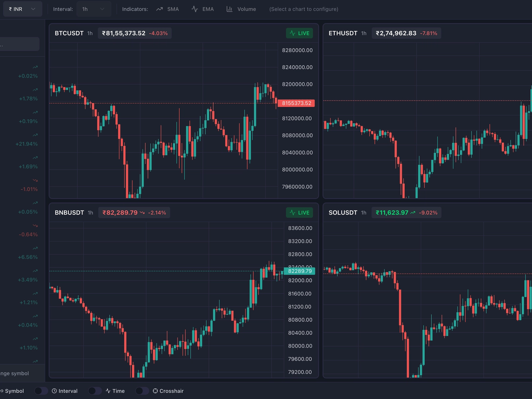Enable the Volume indicator label

pyautogui.click(x=246, y=9)
